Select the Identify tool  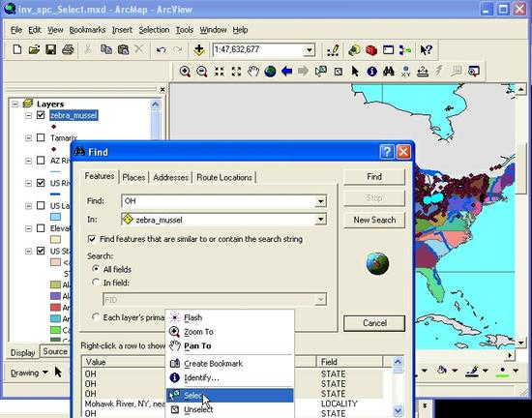pos(371,72)
